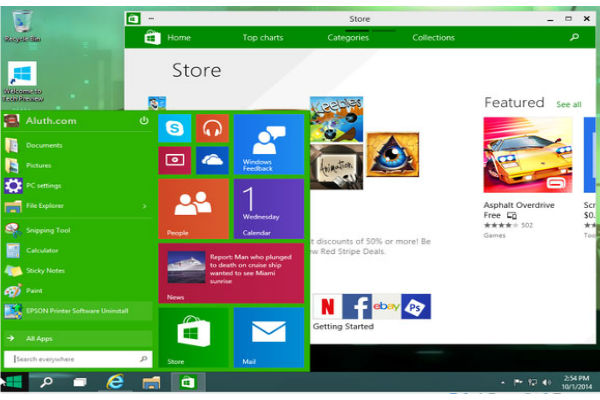This screenshot has height=400, width=600.
Task: Expand the File Explorer jump list arrow
Action: pyautogui.click(x=145, y=206)
